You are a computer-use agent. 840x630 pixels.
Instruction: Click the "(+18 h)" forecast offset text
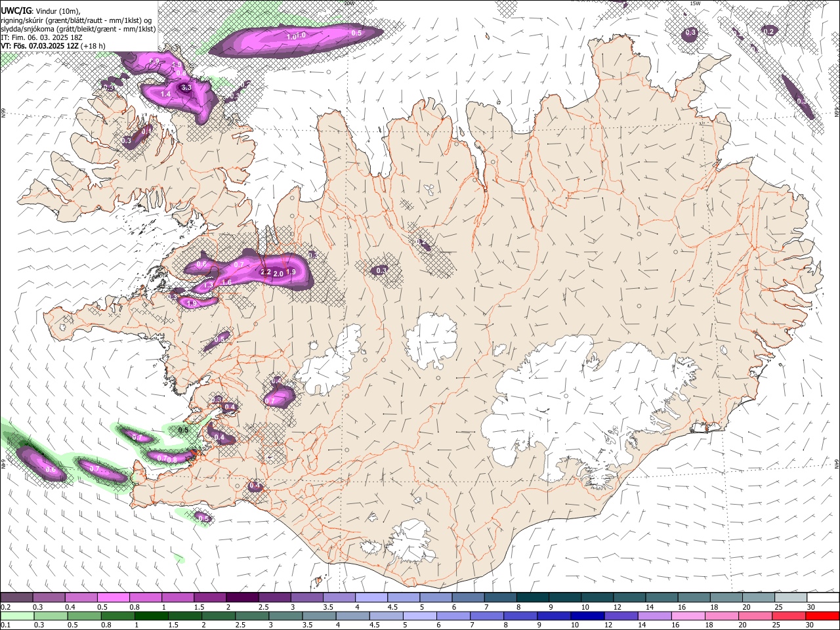pos(93,46)
